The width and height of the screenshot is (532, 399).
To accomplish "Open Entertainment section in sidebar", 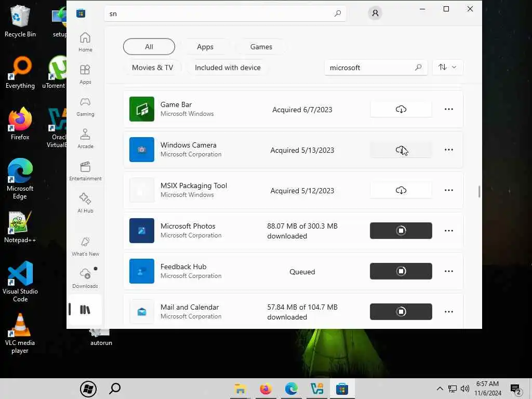I will 85,171.
